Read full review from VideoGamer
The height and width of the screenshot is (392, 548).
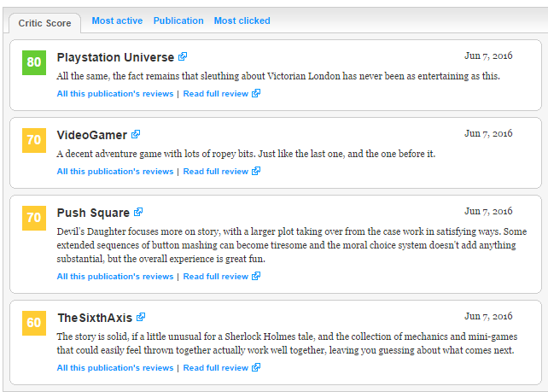pos(216,172)
